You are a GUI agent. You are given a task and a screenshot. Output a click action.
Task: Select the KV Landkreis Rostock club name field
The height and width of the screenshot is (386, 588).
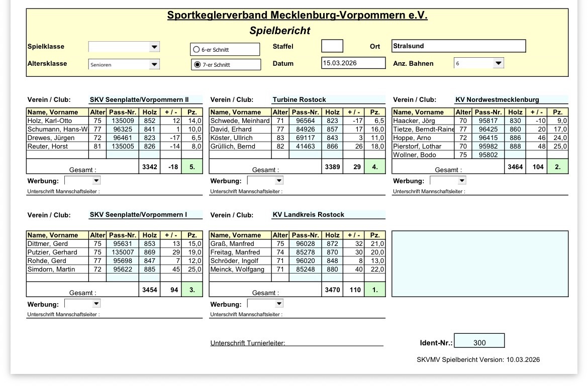(x=328, y=215)
